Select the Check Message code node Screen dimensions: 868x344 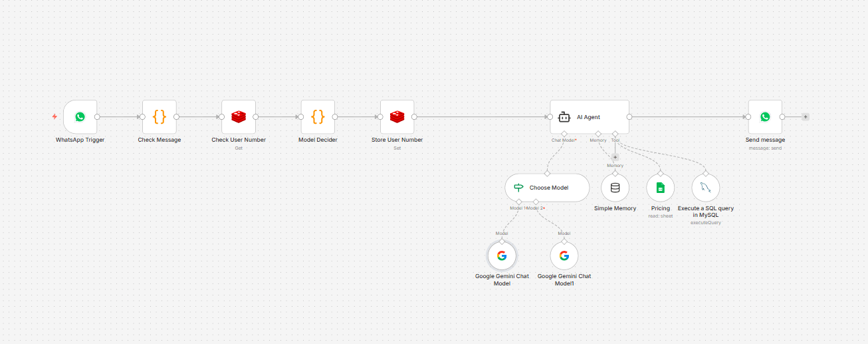coord(159,117)
